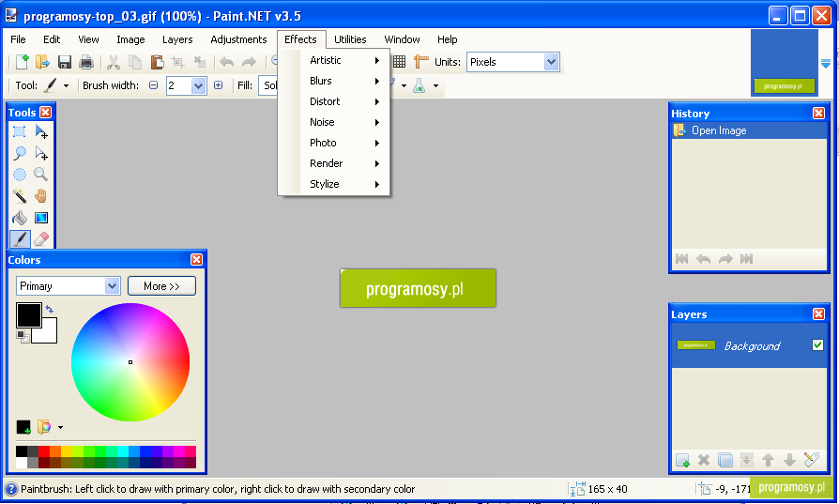Click Duplicate Layer icon

click(x=725, y=460)
